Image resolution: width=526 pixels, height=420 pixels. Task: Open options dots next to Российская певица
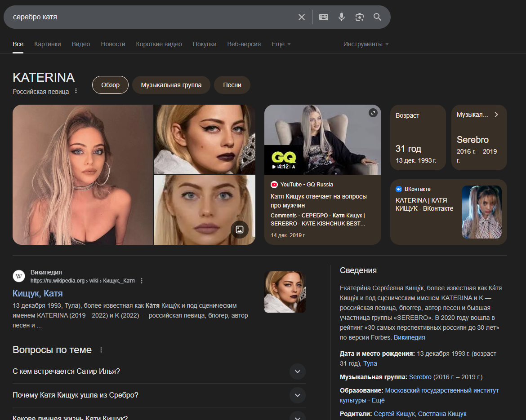pos(76,91)
